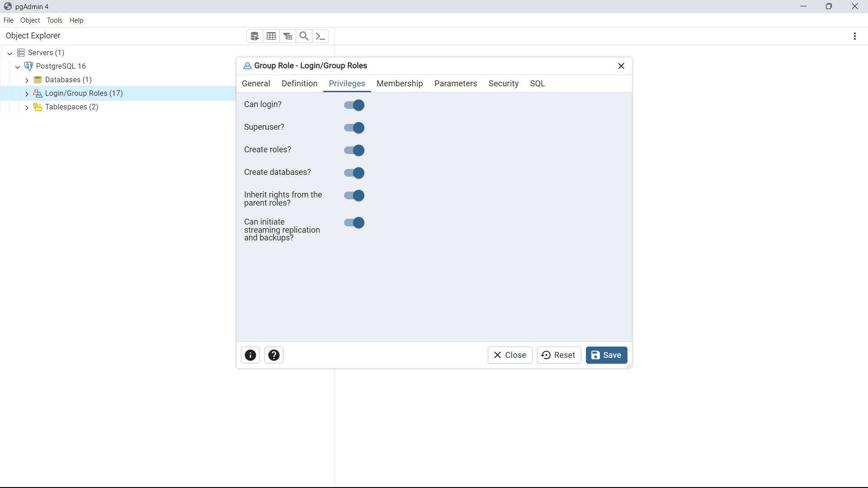Save the group role
Image resolution: width=868 pixels, height=488 pixels.
(x=606, y=355)
